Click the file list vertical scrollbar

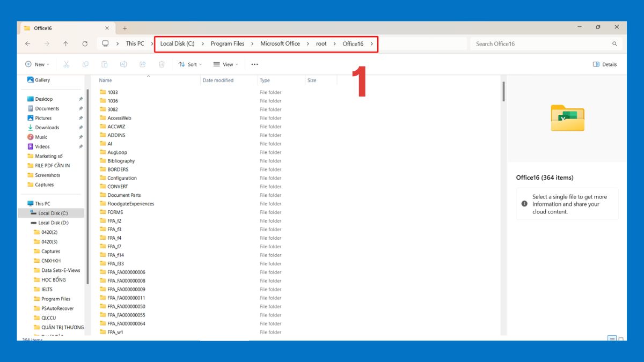(503, 92)
